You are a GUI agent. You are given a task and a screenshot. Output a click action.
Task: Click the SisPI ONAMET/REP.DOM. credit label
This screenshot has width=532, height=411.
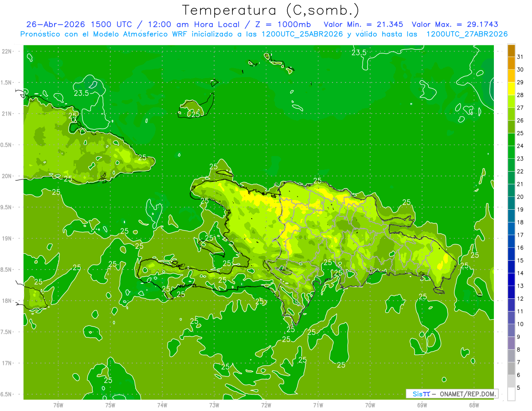tap(452, 394)
